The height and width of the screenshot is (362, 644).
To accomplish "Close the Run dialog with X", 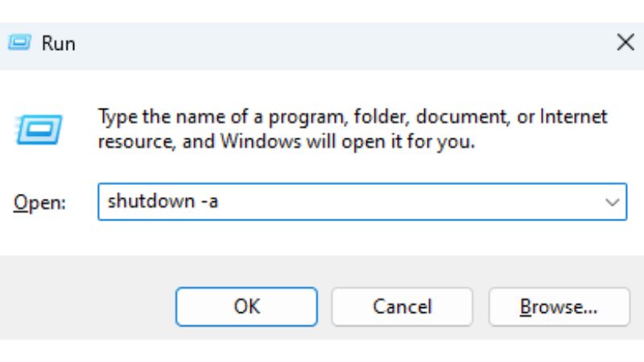I will 624,43.
